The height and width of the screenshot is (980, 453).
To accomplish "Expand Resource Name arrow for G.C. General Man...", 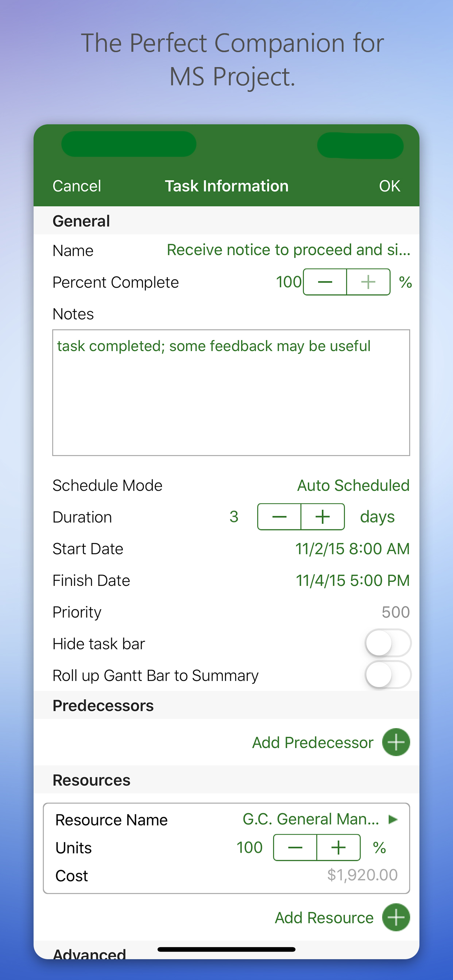I will coord(393,819).
